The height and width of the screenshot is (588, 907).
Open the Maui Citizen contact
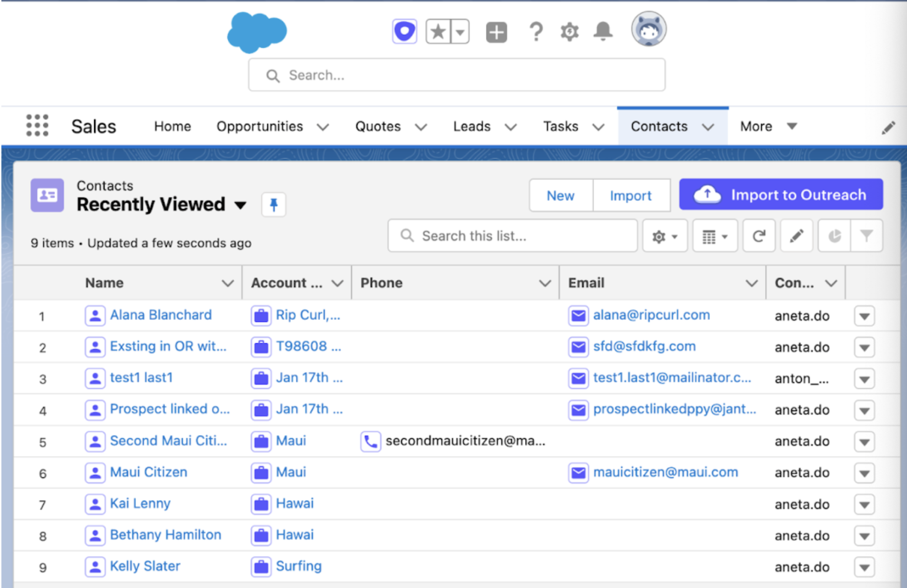149,472
